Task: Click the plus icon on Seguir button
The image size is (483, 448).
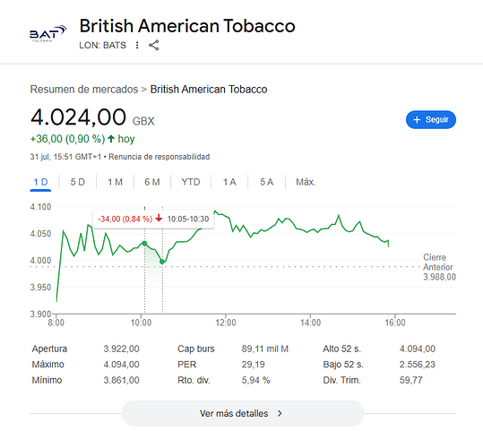Action: (417, 120)
